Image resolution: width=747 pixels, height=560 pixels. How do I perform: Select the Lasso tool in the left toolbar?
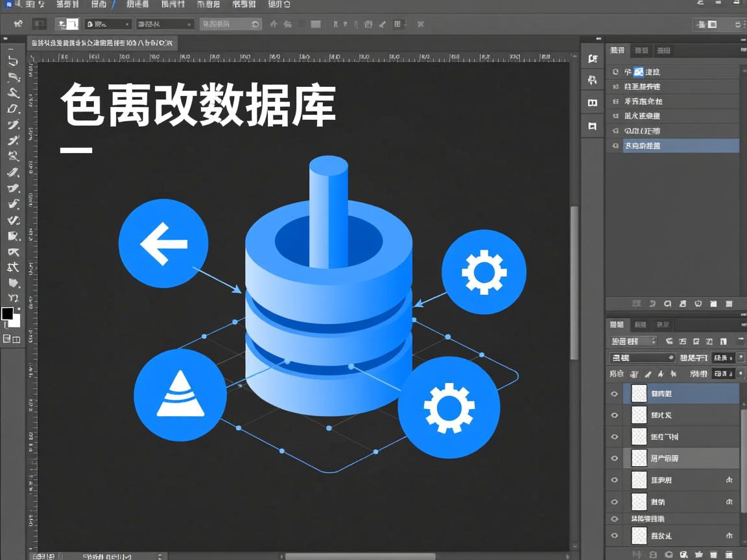12,77
